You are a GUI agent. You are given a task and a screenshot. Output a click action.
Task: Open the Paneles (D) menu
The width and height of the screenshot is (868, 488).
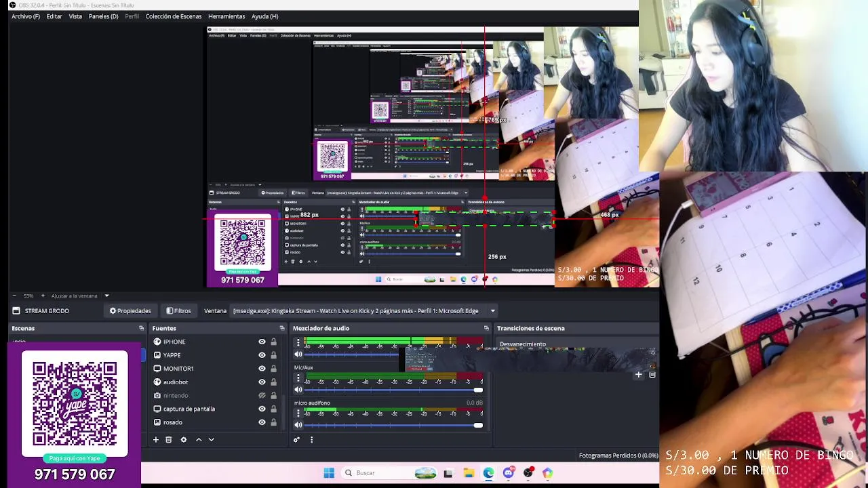[103, 16]
